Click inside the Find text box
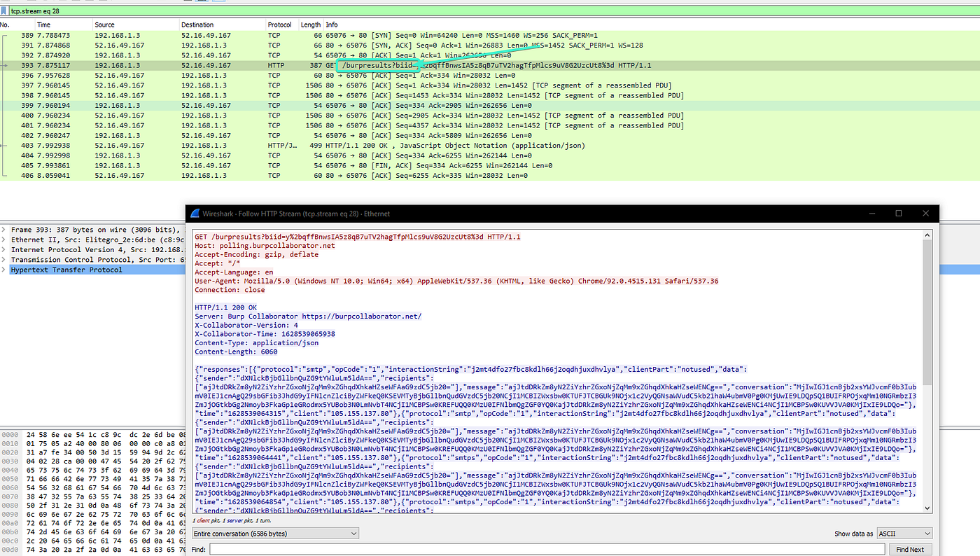 point(490,549)
